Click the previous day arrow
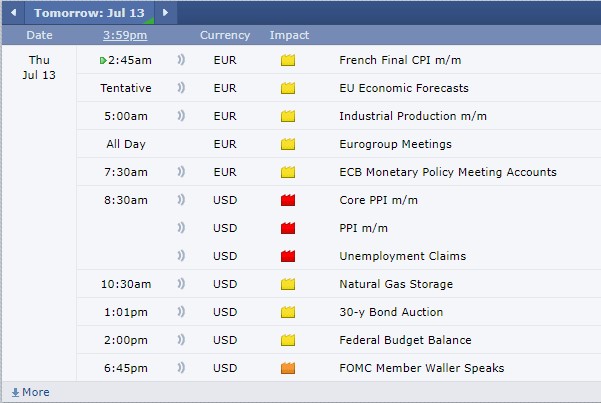 pyautogui.click(x=13, y=13)
